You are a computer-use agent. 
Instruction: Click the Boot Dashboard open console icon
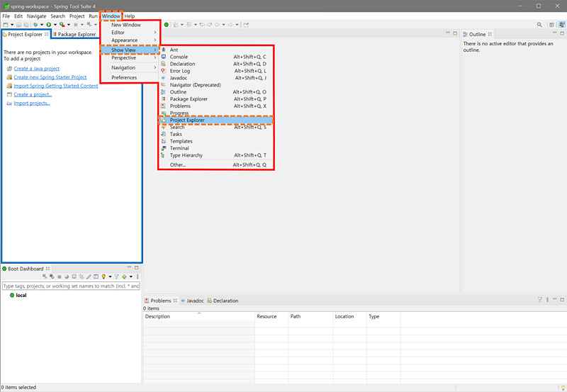tap(74, 276)
